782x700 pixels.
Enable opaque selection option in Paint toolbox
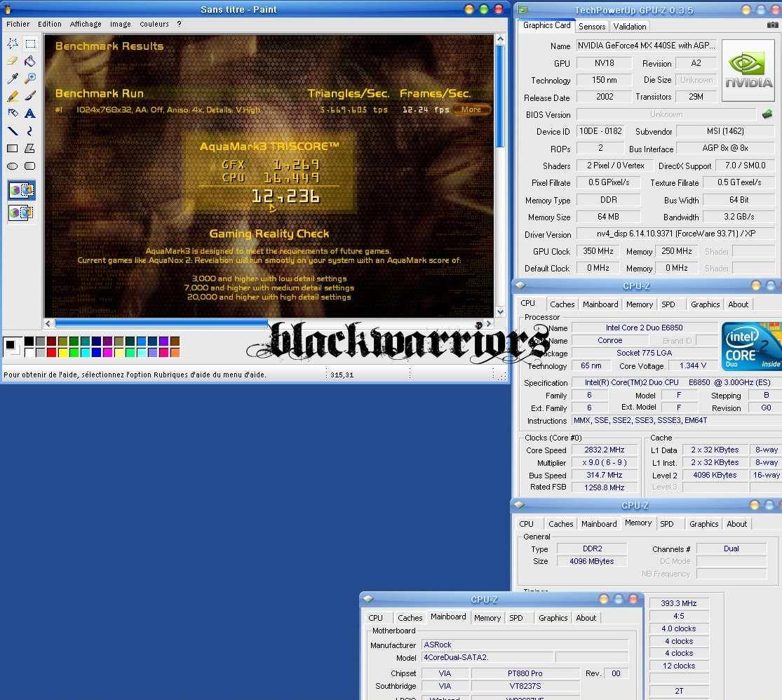coord(22,190)
